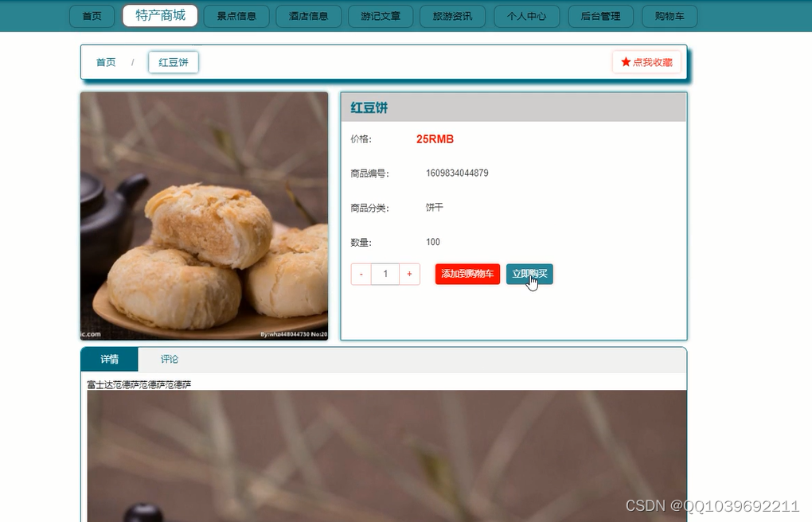Select the 特产商城 nav item
The width and height of the screenshot is (812, 522).
tap(160, 16)
